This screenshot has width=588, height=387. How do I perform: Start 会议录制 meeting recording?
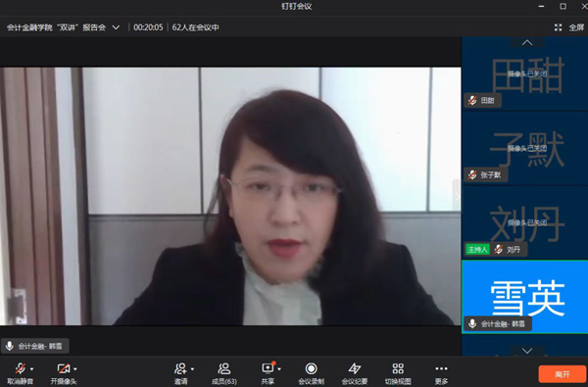point(311,374)
